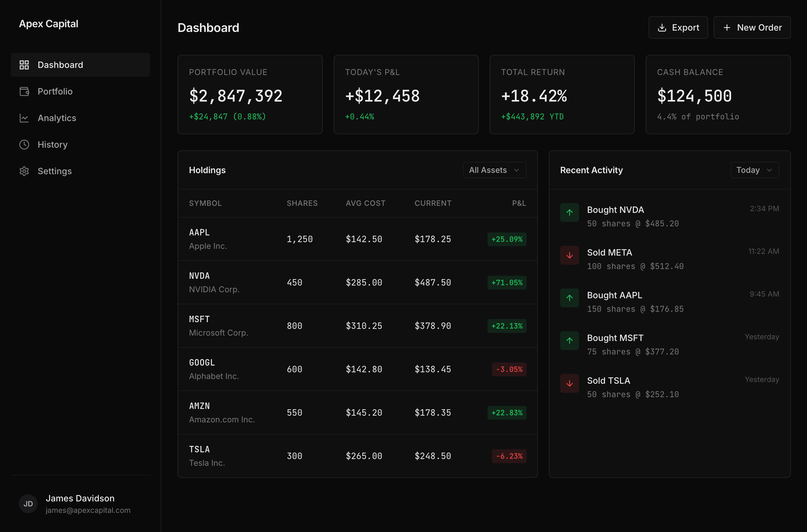Click the green +25.09% P&L badge for AAPL
This screenshot has width=807, height=532.
[506, 239]
